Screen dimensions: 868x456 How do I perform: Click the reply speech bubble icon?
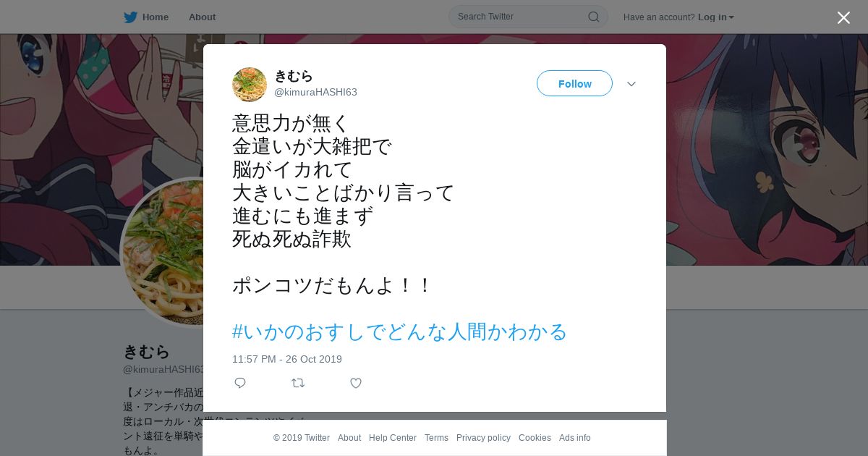tap(240, 383)
